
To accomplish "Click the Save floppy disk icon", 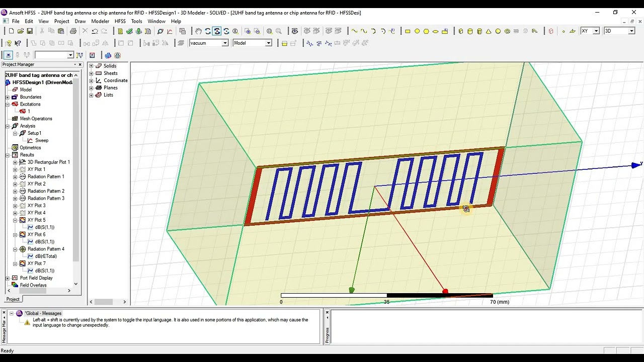I will (x=30, y=31).
